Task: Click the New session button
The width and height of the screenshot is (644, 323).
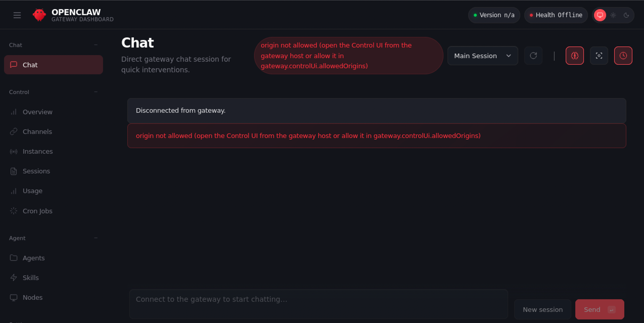Action: click(x=542, y=309)
